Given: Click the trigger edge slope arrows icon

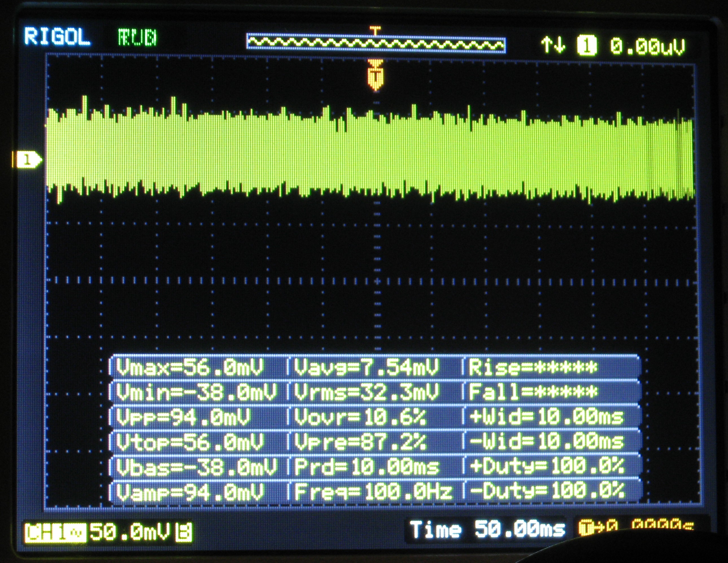Looking at the screenshot, I should point(553,45).
